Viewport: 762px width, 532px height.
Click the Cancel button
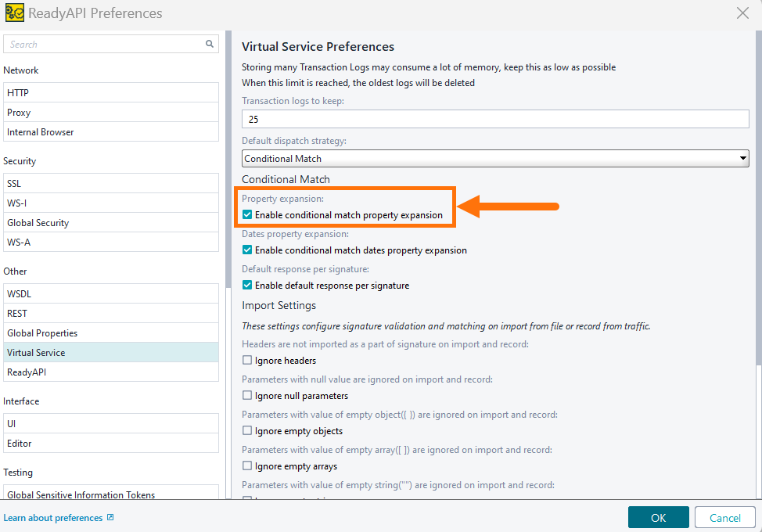coord(724,518)
